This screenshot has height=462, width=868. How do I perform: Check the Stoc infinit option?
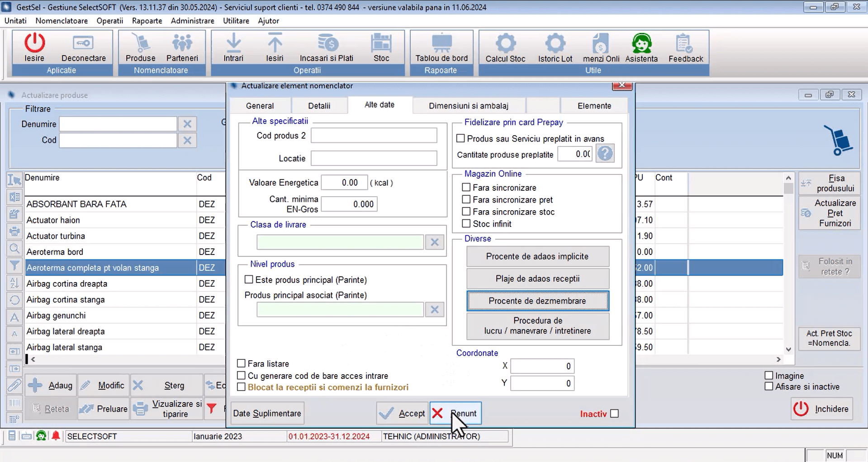tap(466, 223)
